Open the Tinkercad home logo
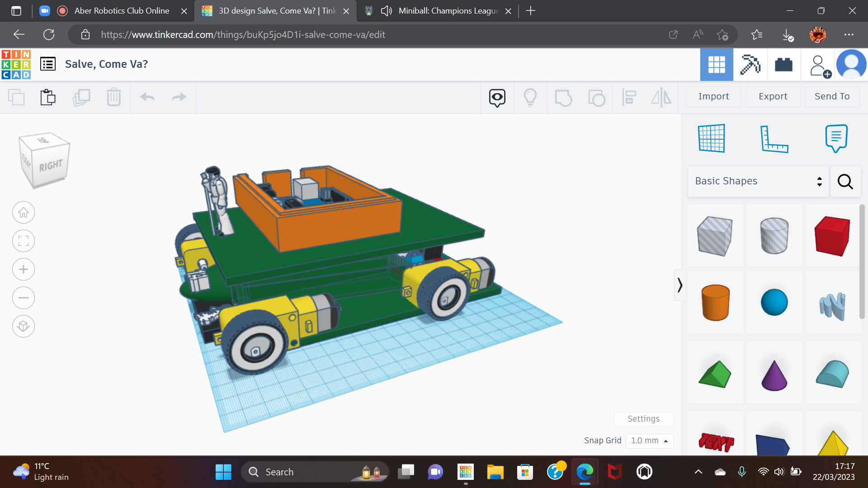Viewport: 868px width, 488px height. [16, 64]
